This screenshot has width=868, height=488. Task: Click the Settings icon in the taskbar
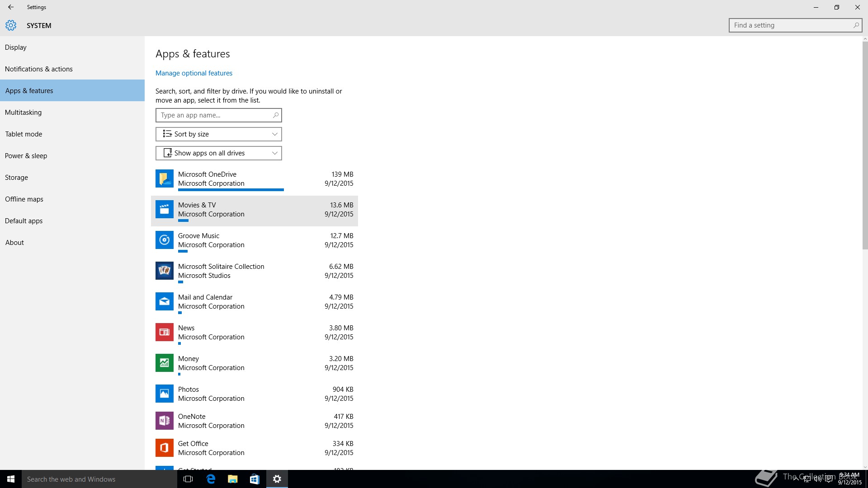click(x=277, y=479)
